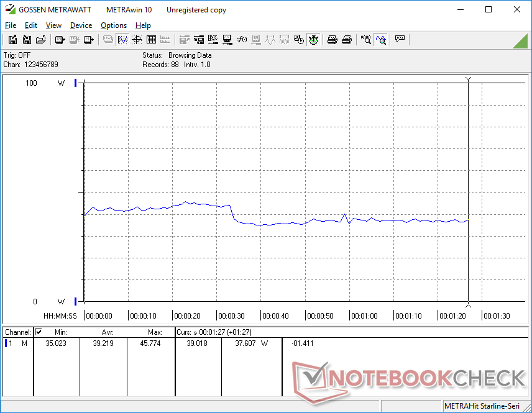Expand the View menu
Viewport: 532px width, 413px height.
pos(53,25)
